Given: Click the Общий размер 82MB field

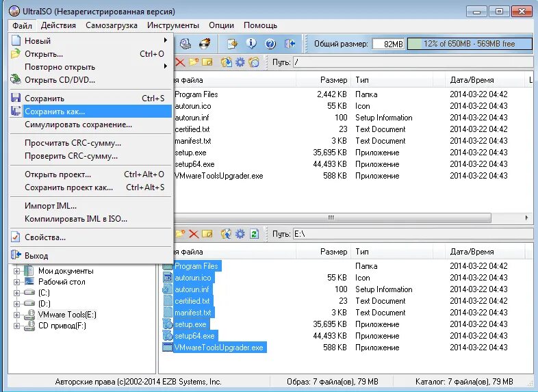Looking at the screenshot, I should (x=388, y=44).
